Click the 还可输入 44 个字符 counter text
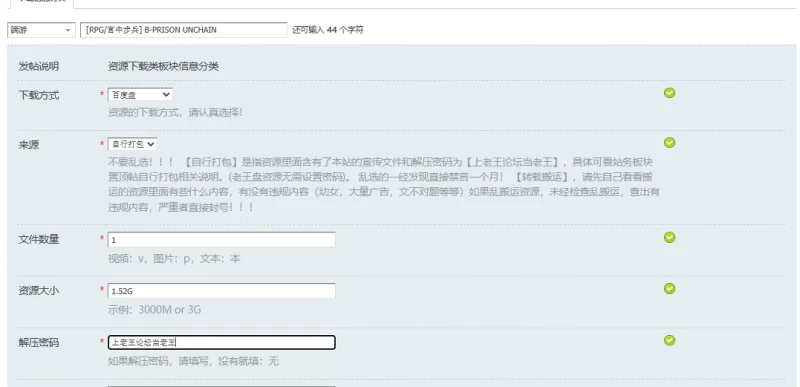 [x=328, y=30]
